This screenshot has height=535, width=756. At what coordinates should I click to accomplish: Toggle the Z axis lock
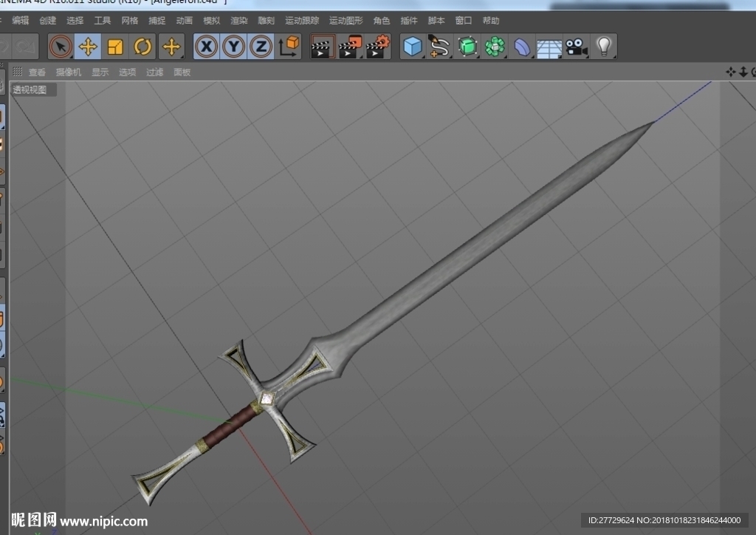(x=261, y=47)
